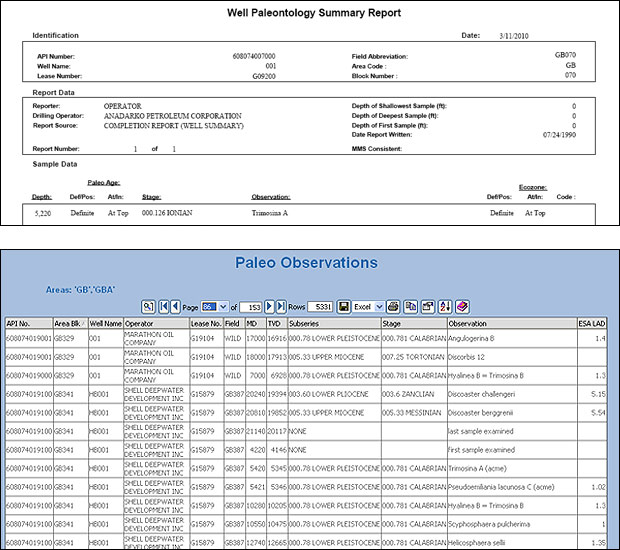Click the 'Angulogerina B' observation cell
This screenshot has width=620, height=550.
(512, 338)
